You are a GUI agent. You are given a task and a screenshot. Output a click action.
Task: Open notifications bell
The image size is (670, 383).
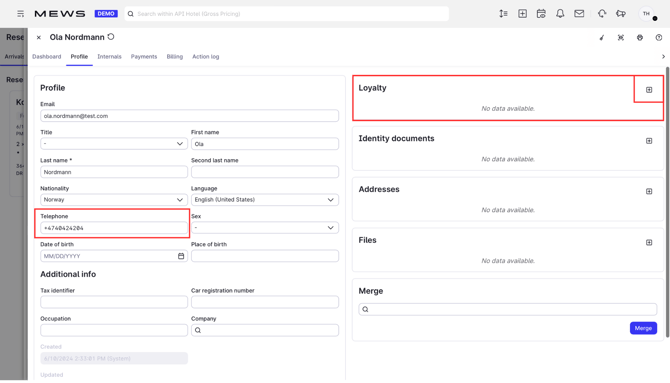[560, 14]
